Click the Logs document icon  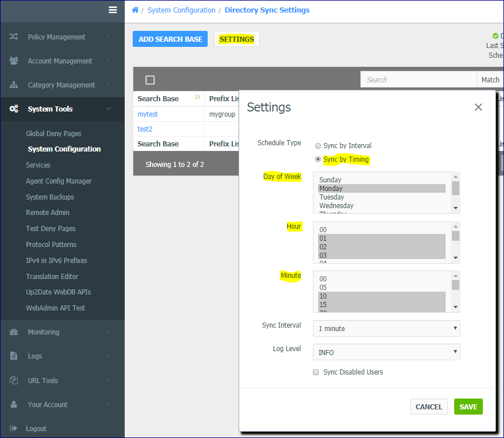(x=14, y=356)
